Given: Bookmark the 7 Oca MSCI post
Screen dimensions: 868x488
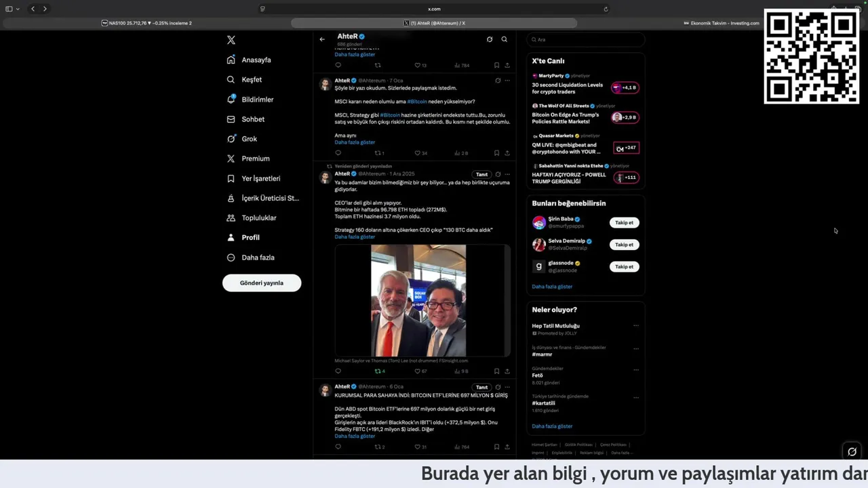Looking at the screenshot, I should [496, 153].
